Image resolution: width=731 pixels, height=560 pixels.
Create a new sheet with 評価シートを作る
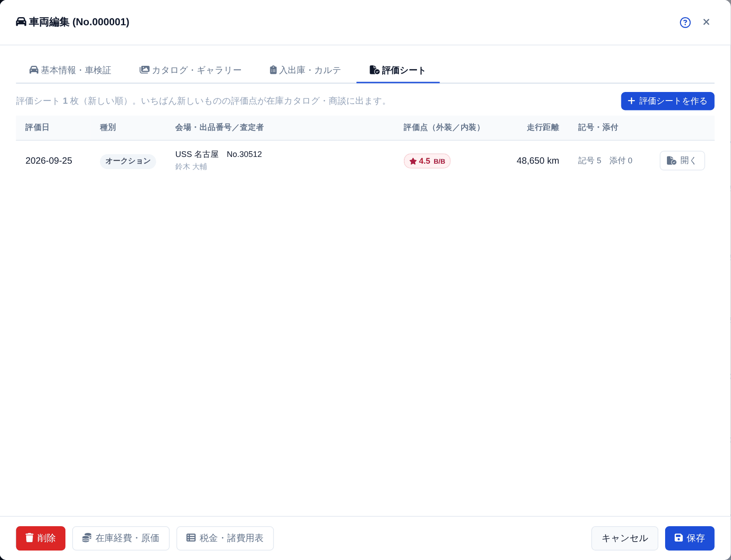click(x=667, y=101)
